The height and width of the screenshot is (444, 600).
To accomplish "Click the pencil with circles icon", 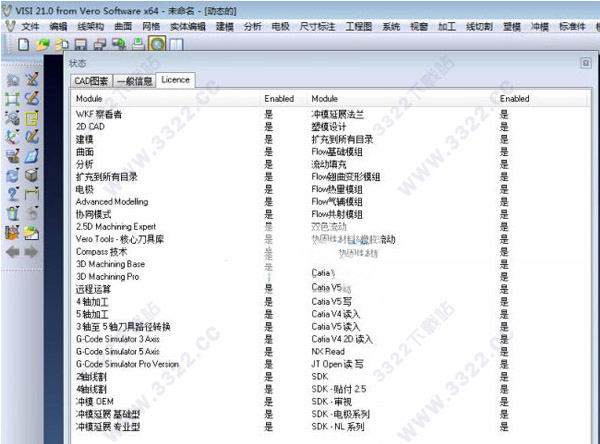I will coord(32,99).
